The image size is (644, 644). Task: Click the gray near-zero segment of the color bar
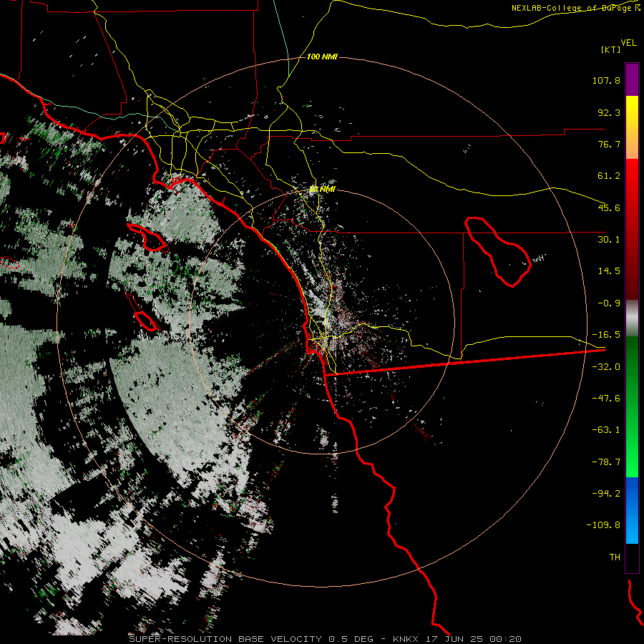pos(632,318)
